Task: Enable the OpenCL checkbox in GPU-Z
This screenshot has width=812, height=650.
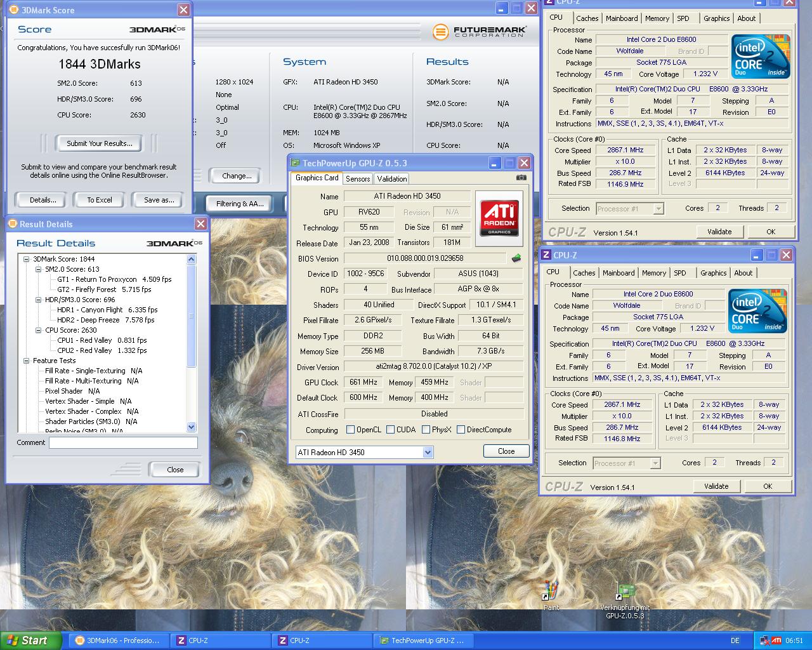Action: (350, 430)
